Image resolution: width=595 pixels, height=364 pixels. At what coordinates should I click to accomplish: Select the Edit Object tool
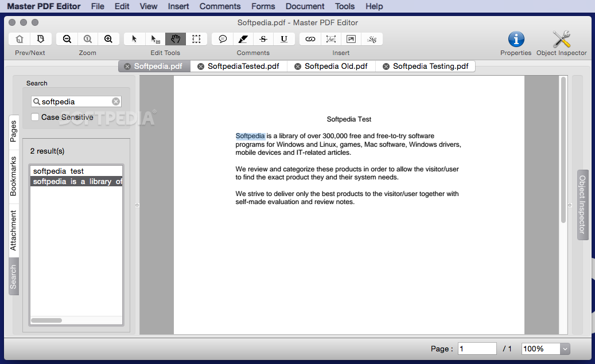pos(155,39)
